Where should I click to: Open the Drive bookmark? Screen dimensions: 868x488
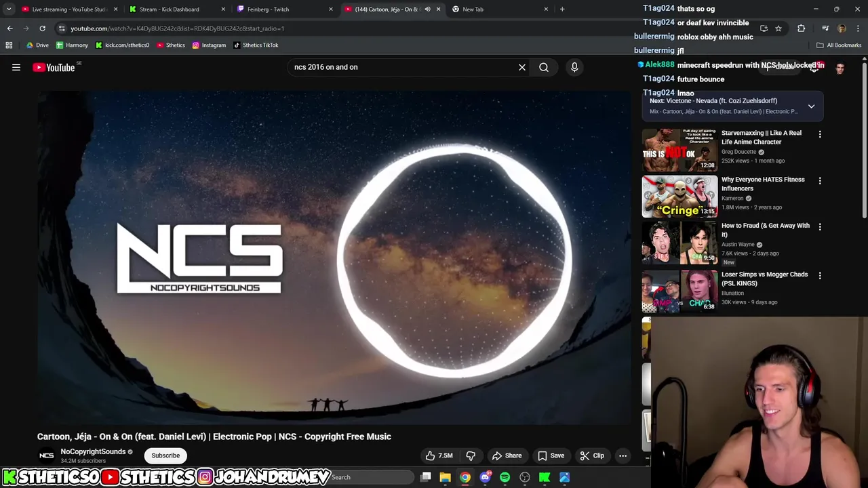pyautogui.click(x=37, y=45)
